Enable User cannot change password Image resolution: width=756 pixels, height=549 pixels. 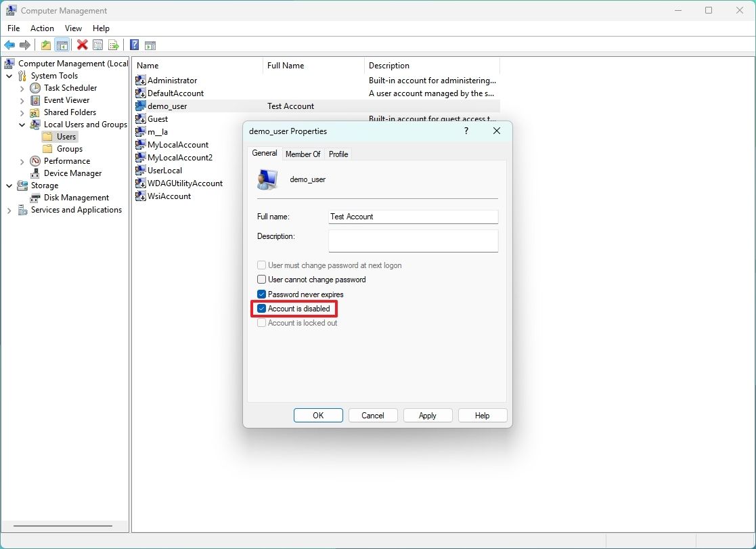coord(261,280)
